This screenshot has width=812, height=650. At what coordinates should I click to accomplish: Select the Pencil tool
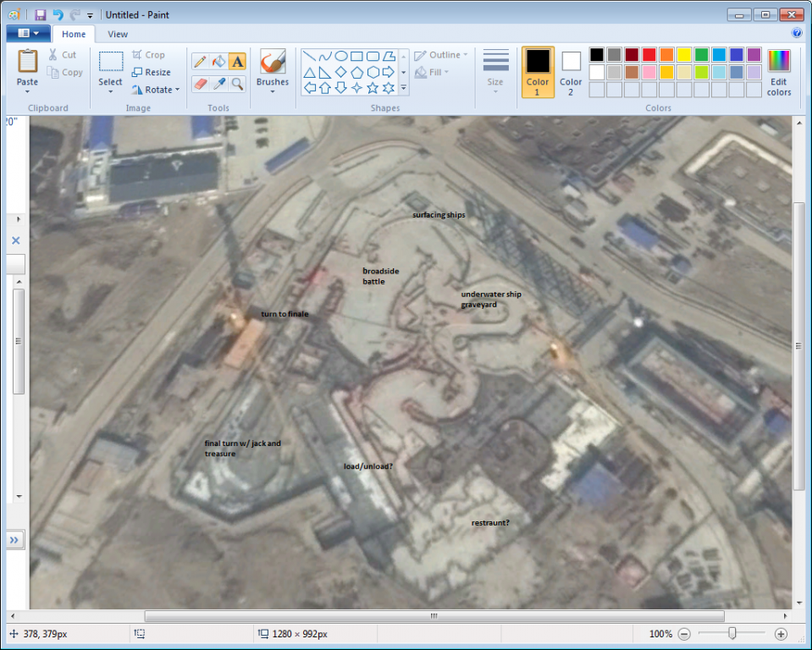pos(200,61)
